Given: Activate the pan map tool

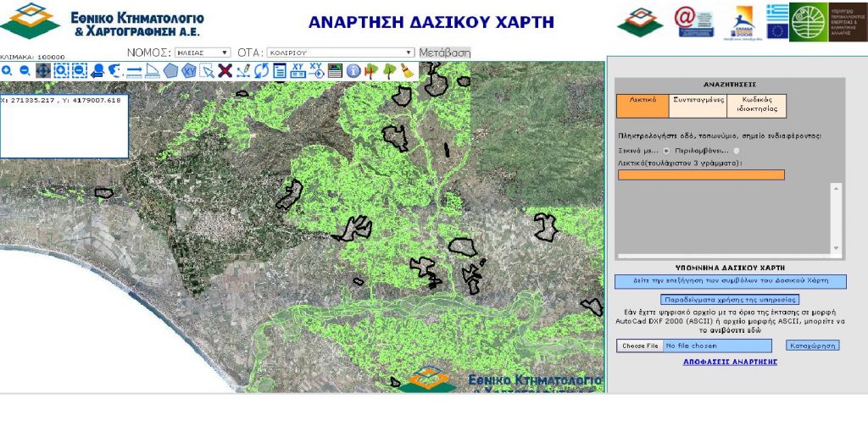Looking at the screenshot, I should point(42,71).
